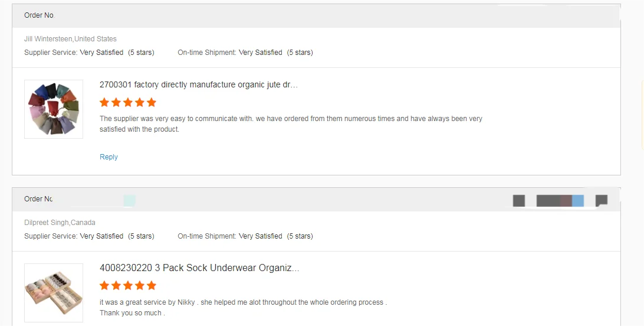Viewport: 644px width, 326px height.
Task: Select the first review's Order No header
Action: point(39,15)
